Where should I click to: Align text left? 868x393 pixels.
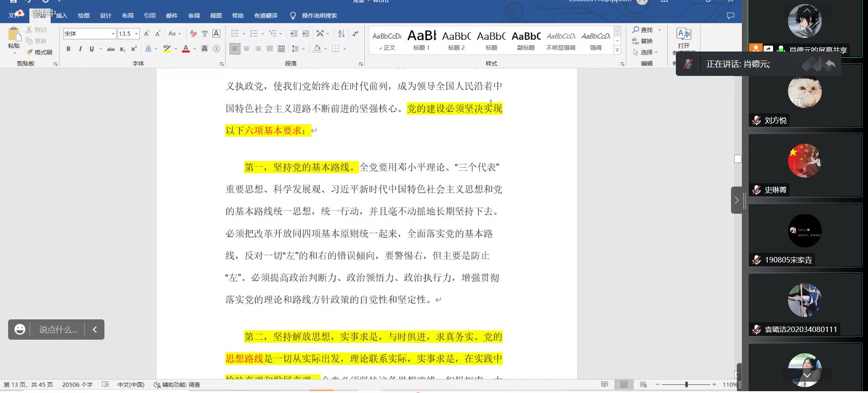[235, 49]
